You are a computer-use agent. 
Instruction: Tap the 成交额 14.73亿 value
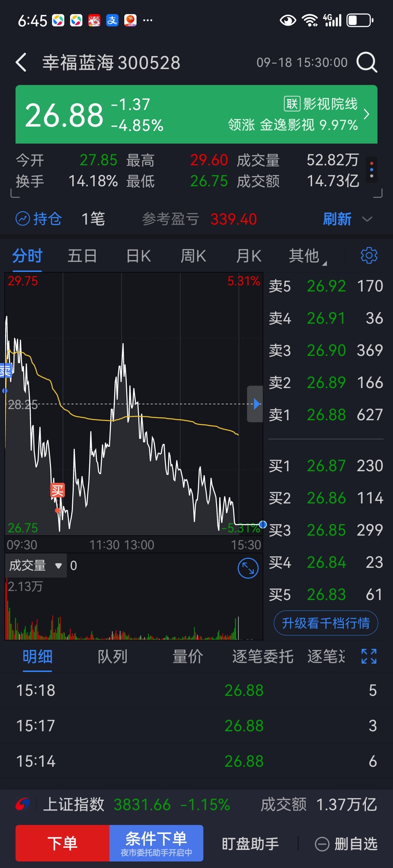coord(333,181)
